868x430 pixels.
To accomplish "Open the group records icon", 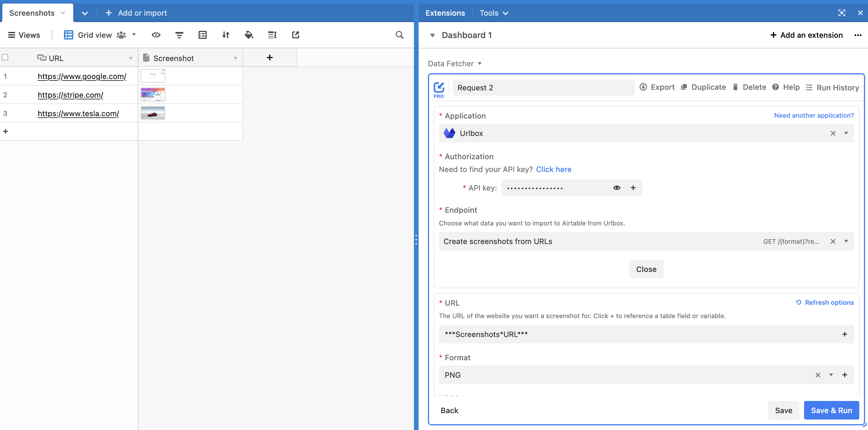I will (203, 35).
